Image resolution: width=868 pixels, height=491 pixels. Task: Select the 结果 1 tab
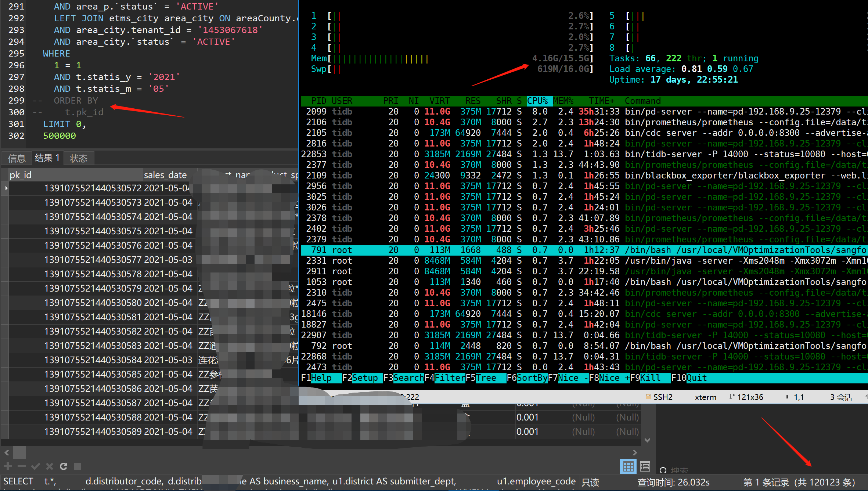click(47, 158)
